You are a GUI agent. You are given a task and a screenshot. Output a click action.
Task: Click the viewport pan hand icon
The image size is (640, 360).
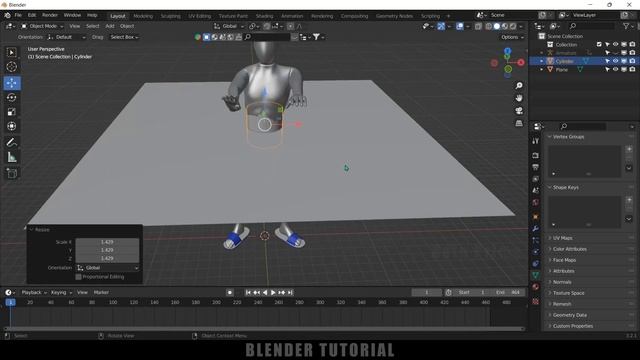[519, 98]
